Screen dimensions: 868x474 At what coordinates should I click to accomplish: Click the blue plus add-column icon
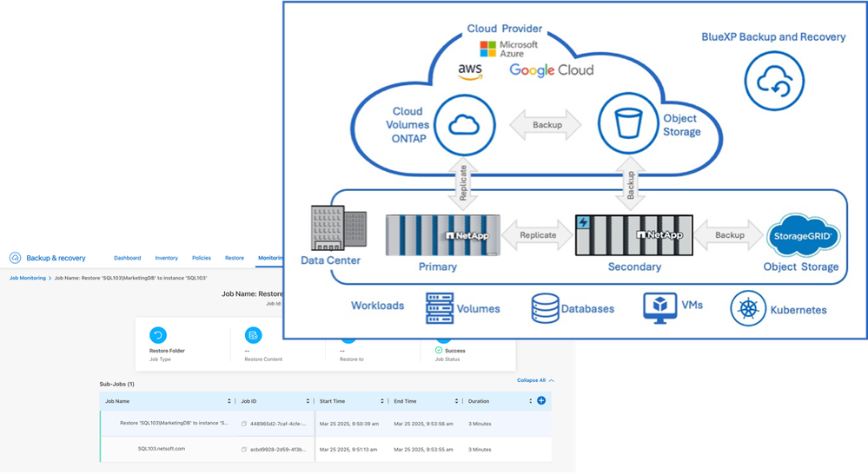[x=541, y=400]
